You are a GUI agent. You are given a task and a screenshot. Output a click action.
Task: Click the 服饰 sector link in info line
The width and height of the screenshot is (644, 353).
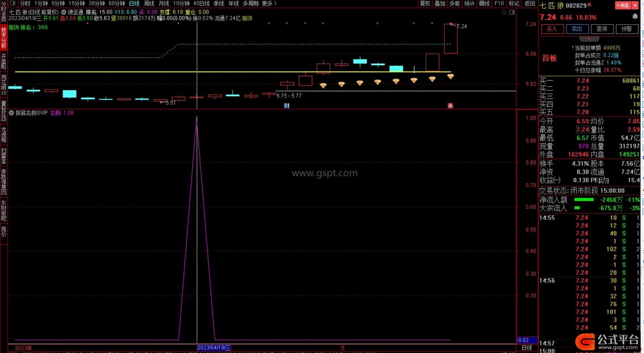click(247, 18)
